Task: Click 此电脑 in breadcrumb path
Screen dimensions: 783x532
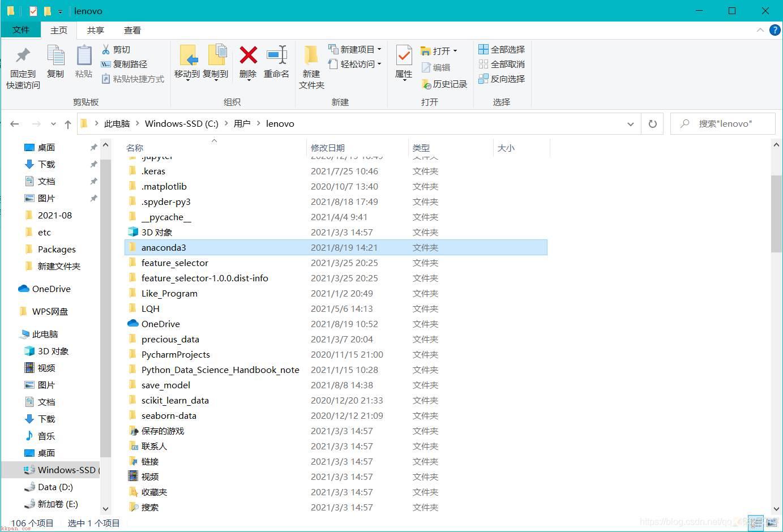Action: click(x=117, y=123)
